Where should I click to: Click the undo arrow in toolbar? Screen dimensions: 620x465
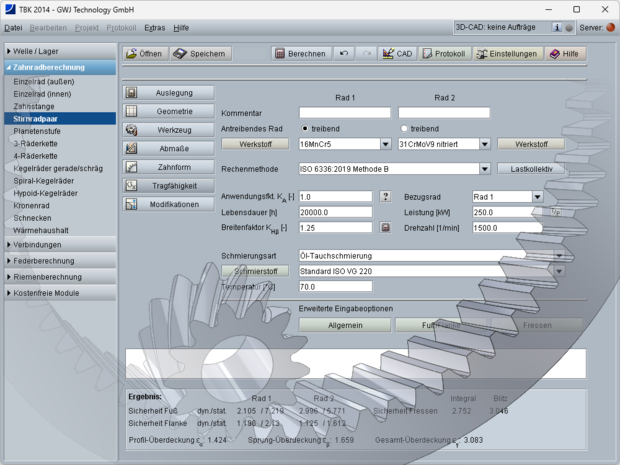[x=345, y=54]
